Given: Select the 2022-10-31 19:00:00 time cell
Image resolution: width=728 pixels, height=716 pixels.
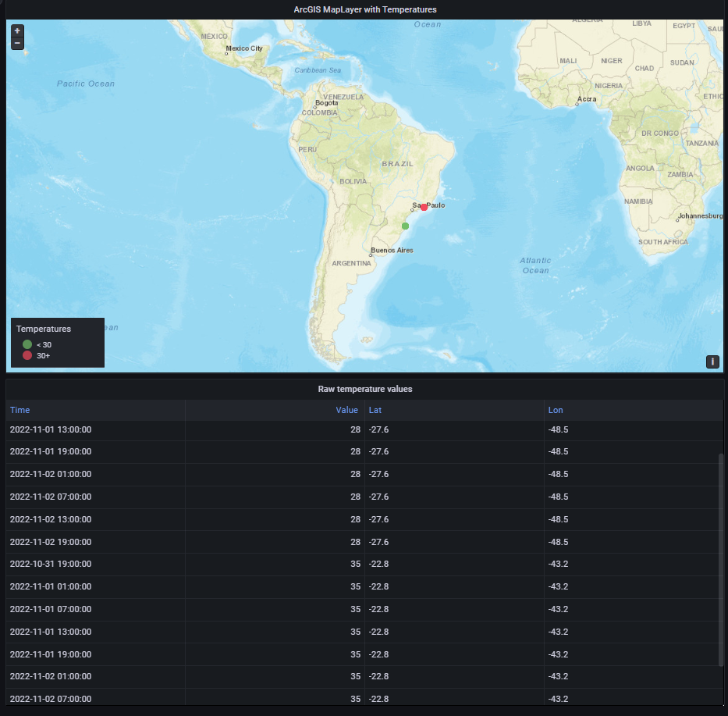Looking at the screenshot, I should click(x=51, y=564).
